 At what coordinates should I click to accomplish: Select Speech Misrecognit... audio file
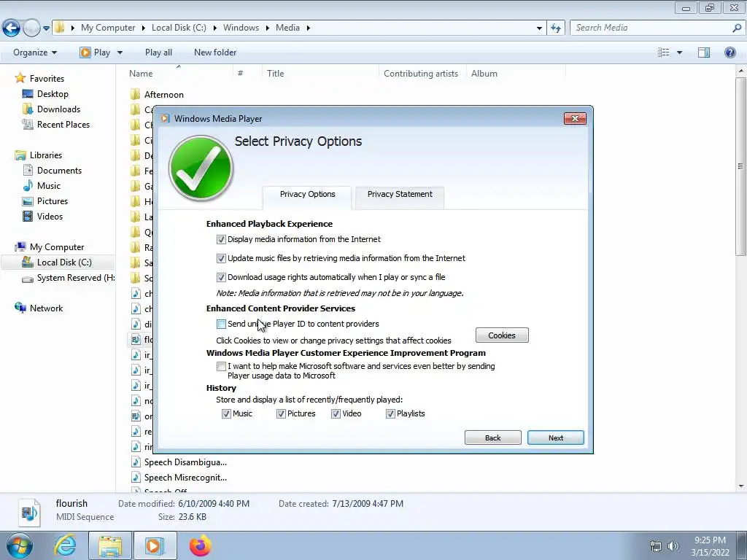(x=185, y=478)
